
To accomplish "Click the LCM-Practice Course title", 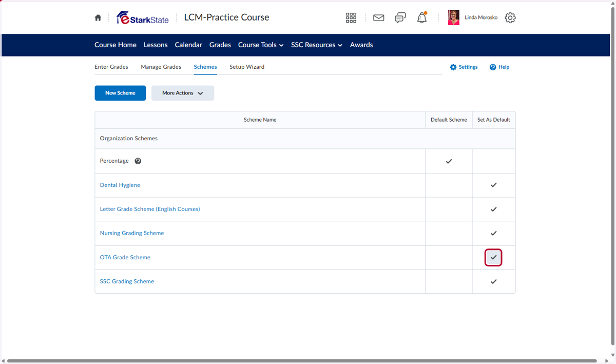I will (227, 17).
